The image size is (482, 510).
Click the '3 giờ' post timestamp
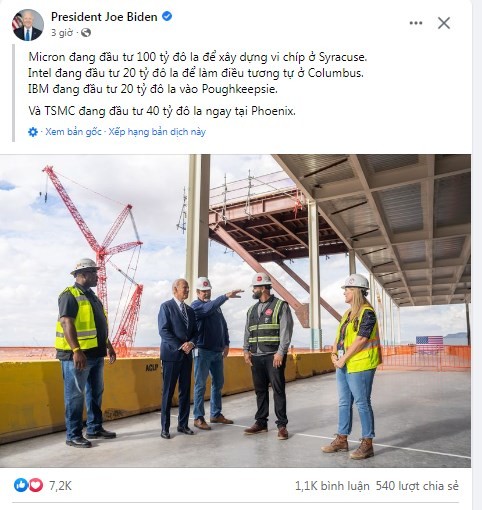tap(62, 33)
